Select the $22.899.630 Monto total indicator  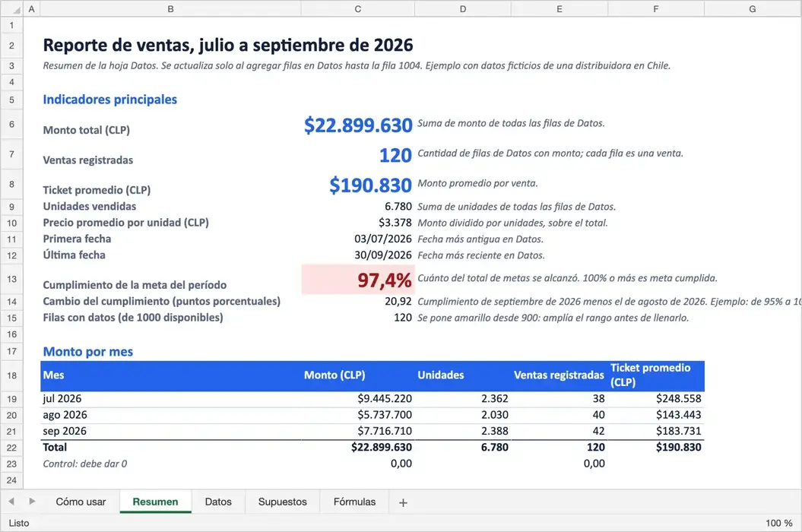(x=358, y=125)
